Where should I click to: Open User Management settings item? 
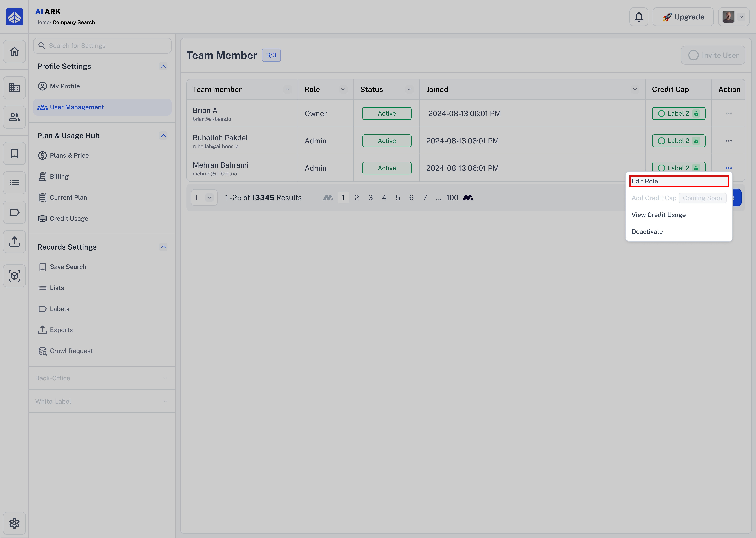(102, 107)
